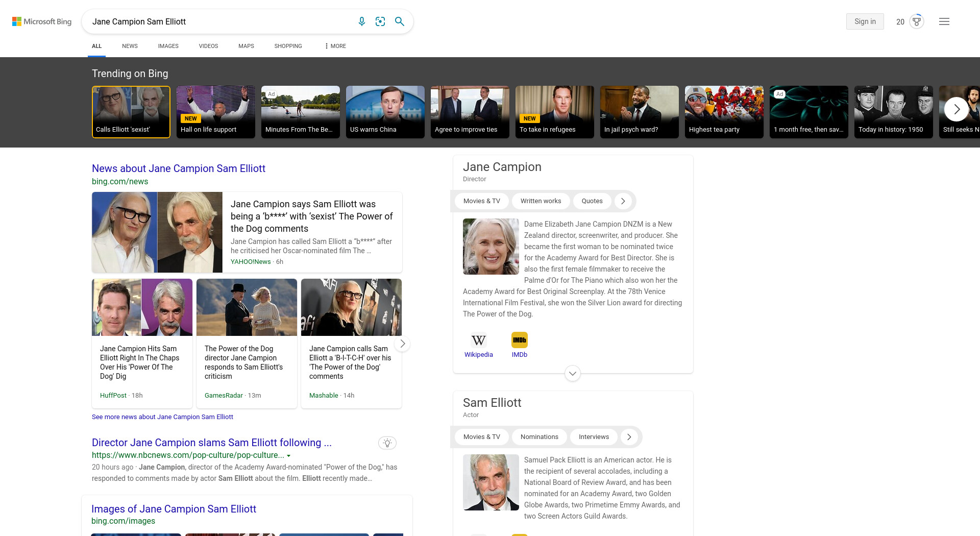Open Mashable news card about comments
This screenshot has height=536, width=980.
click(x=351, y=344)
